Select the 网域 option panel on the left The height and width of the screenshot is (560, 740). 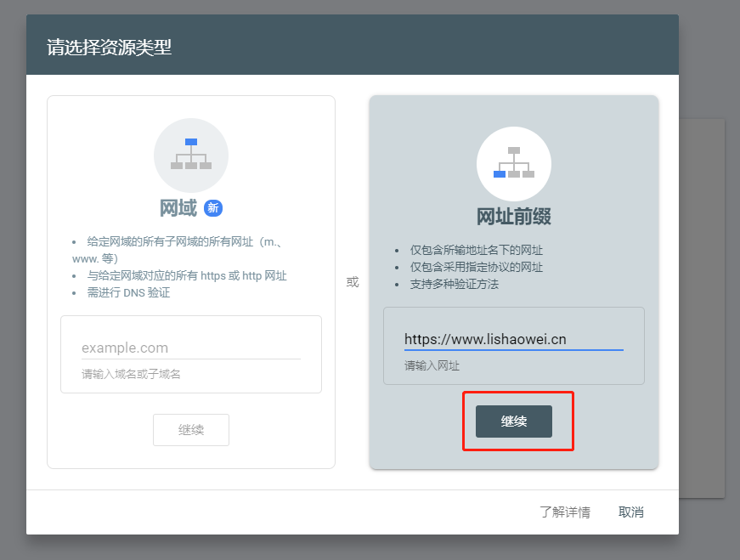coord(191,280)
